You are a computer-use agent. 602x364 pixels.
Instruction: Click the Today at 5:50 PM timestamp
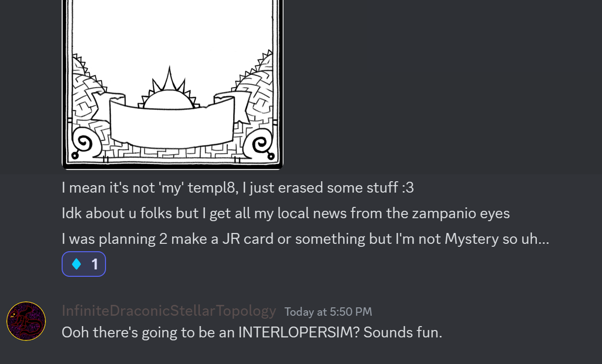(328, 312)
